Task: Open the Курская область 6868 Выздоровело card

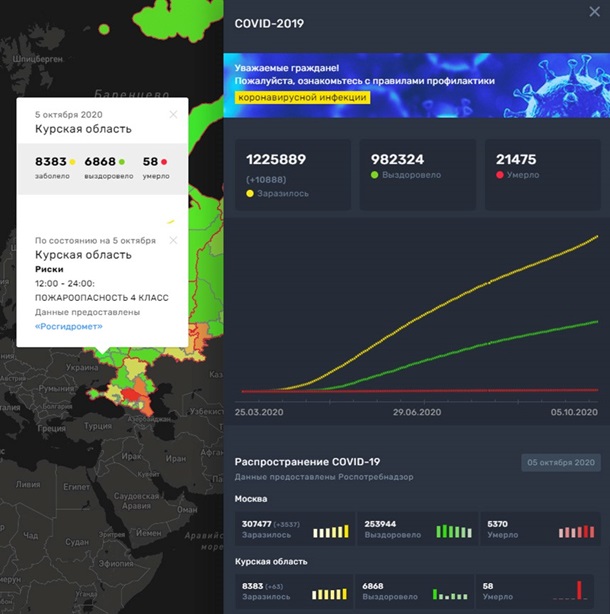Action: point(417,592)
